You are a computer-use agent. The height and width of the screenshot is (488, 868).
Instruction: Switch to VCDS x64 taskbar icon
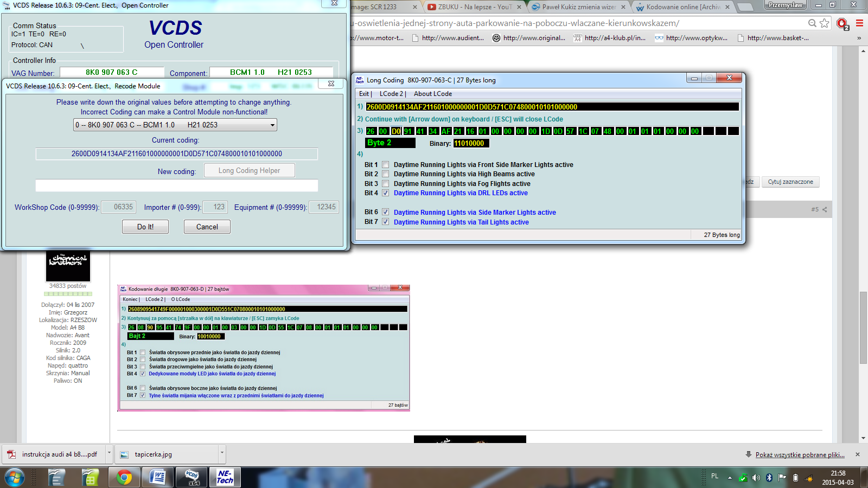192,478
